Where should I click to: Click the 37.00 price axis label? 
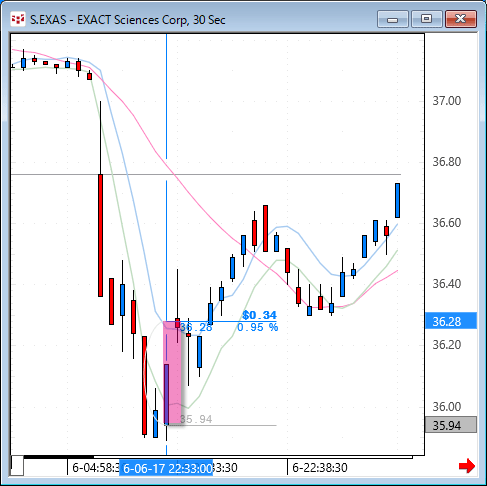tap(447, 101)
